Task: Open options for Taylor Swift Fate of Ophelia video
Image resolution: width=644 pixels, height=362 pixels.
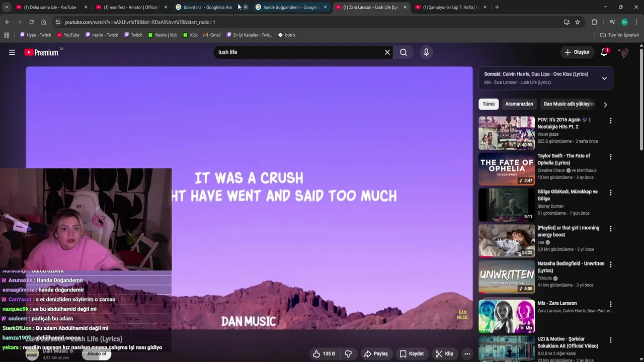Action: click(611, 157)
